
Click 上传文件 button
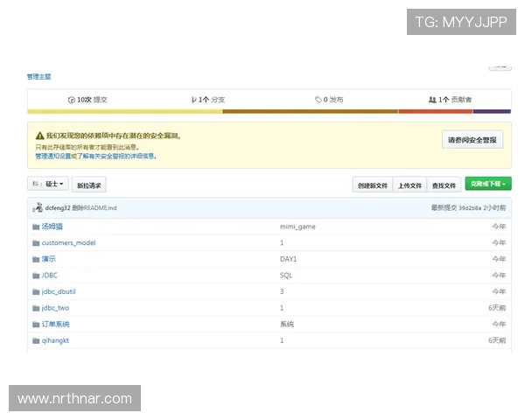click(409, 185)
